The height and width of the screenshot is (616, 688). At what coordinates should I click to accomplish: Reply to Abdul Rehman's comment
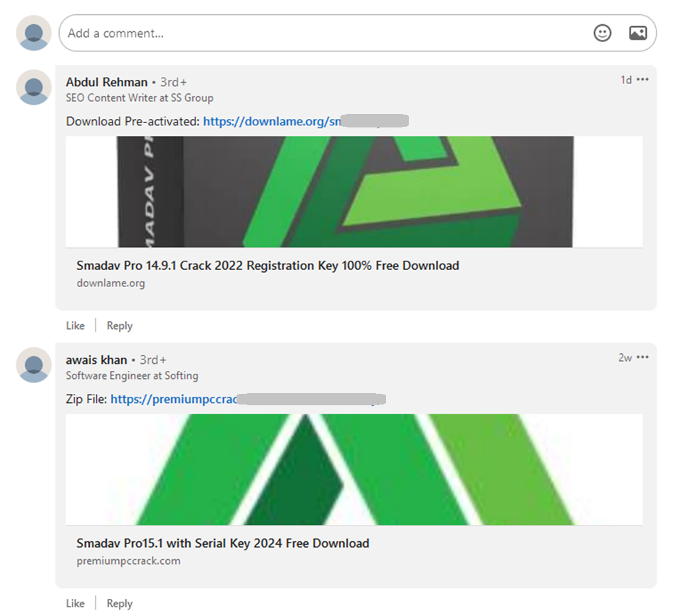[120, 326]
